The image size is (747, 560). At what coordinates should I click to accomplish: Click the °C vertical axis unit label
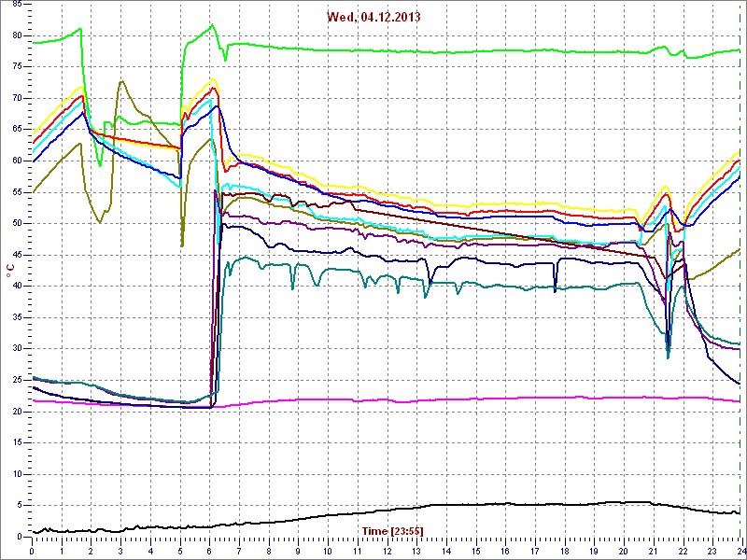click(9, 273)
